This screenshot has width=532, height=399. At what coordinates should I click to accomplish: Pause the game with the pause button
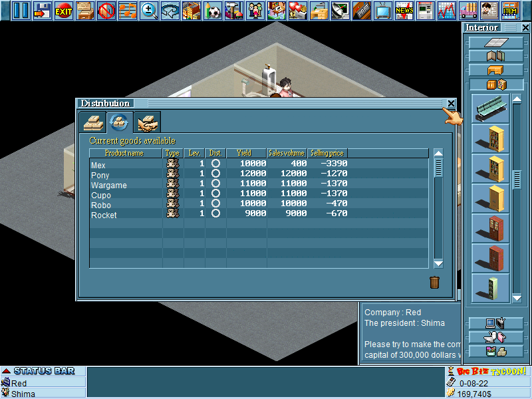tap(21, 11)
